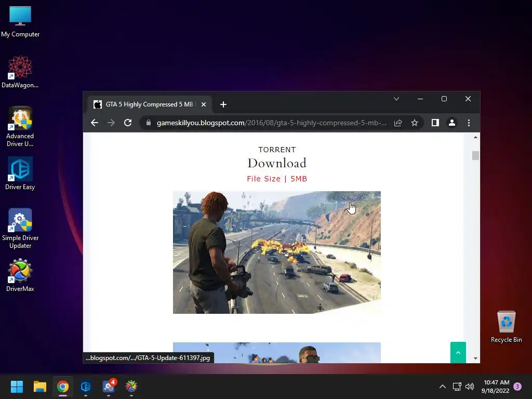This screenshot has width=532, height=399.
Task: Select the GTA 5 Highly Compressed tab
Action: pos(149,104)
